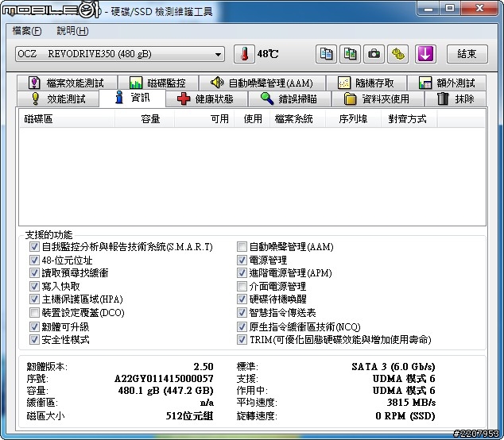
Task: Click the magnifier icon on 錯誤掃瞄 tab
Action: pyautogui.click(x=267, y=98)
